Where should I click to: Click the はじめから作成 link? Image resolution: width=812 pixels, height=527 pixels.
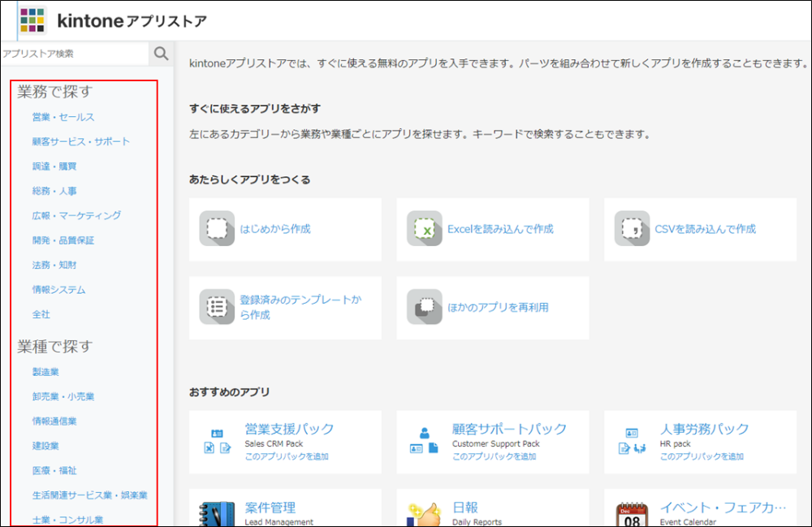pos(275,229)
